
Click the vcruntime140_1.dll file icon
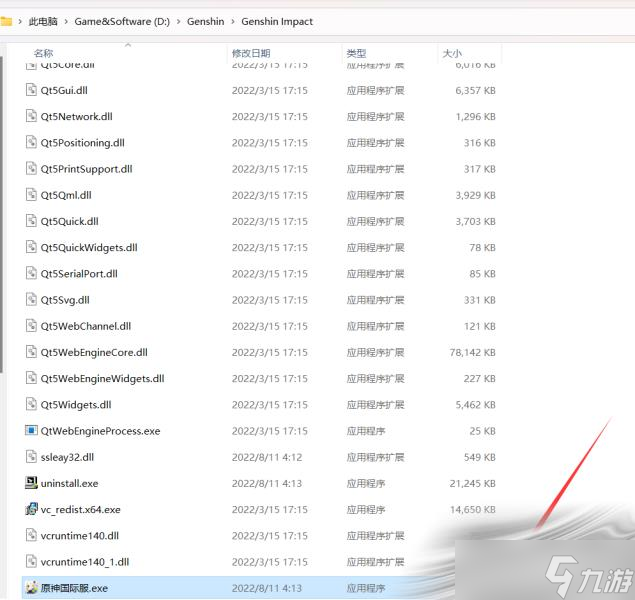[31, 561]
